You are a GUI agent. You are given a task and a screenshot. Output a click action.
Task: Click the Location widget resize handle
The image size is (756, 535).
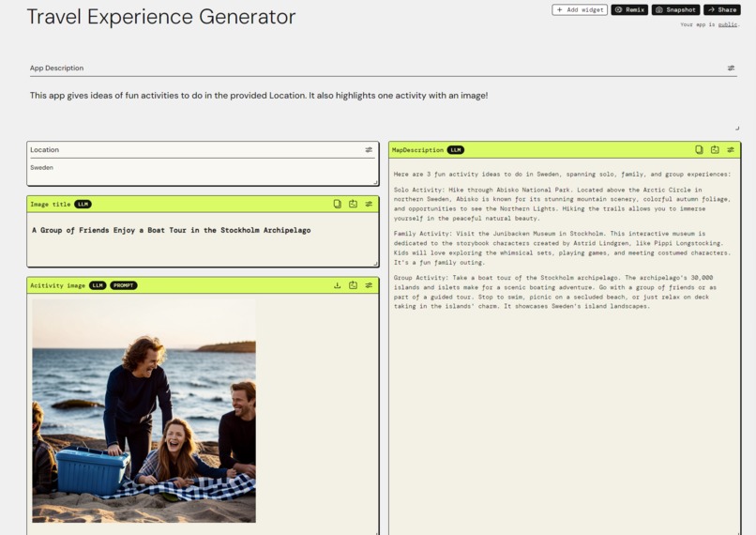pyautogui.click(x=375, y=182)
